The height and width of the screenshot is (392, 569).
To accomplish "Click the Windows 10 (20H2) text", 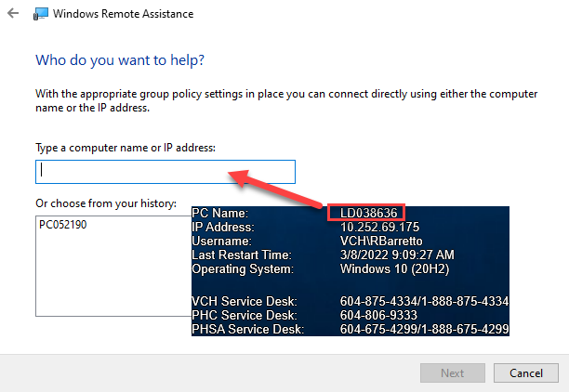I will pyautogui.click(x=394, y=269).
